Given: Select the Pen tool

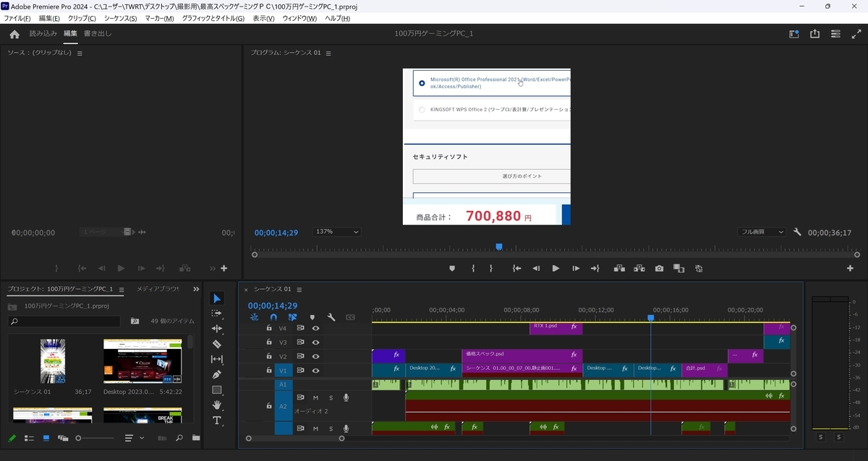Looking at the screenshot, I should click(217, 374).
